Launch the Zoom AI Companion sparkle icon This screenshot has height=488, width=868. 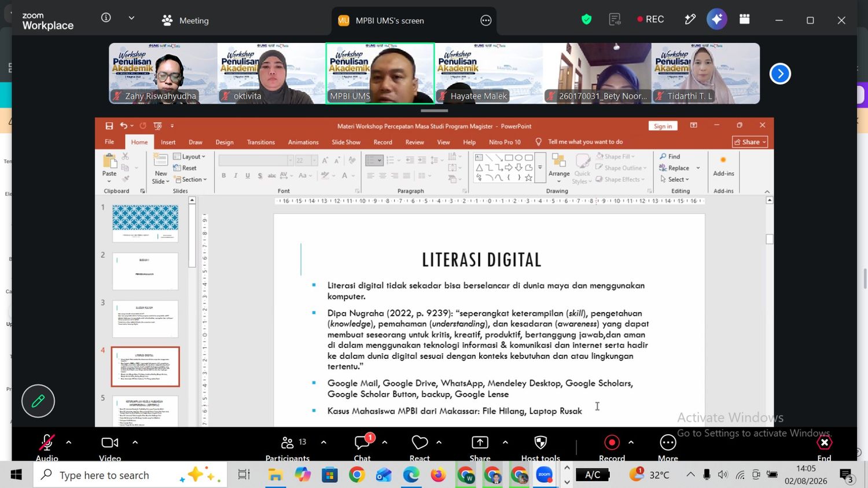[717, 19]
